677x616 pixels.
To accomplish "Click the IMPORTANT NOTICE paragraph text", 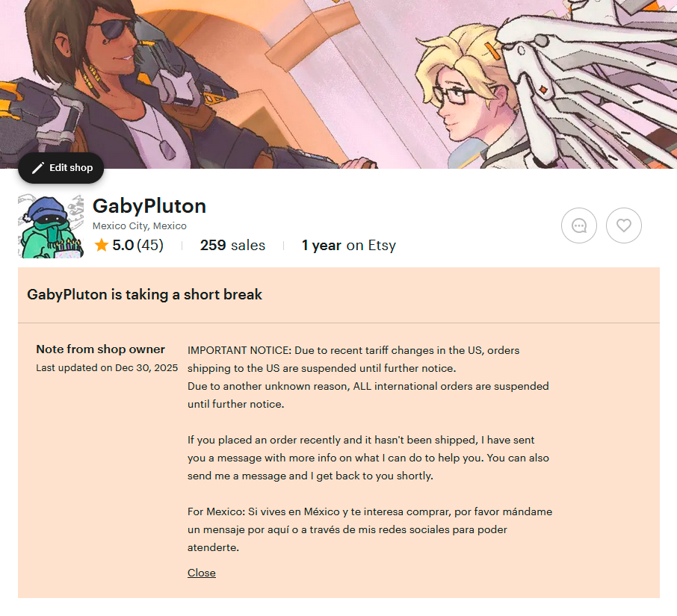I will click(368, 377).
